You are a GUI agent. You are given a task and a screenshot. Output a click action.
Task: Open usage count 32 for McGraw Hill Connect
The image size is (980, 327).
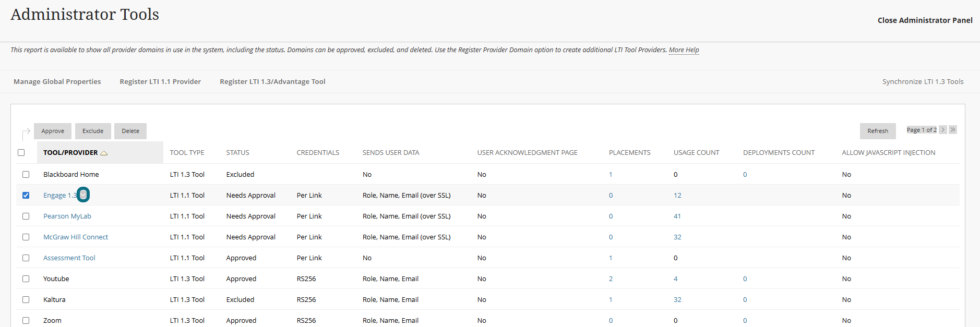tap(677, 237)
